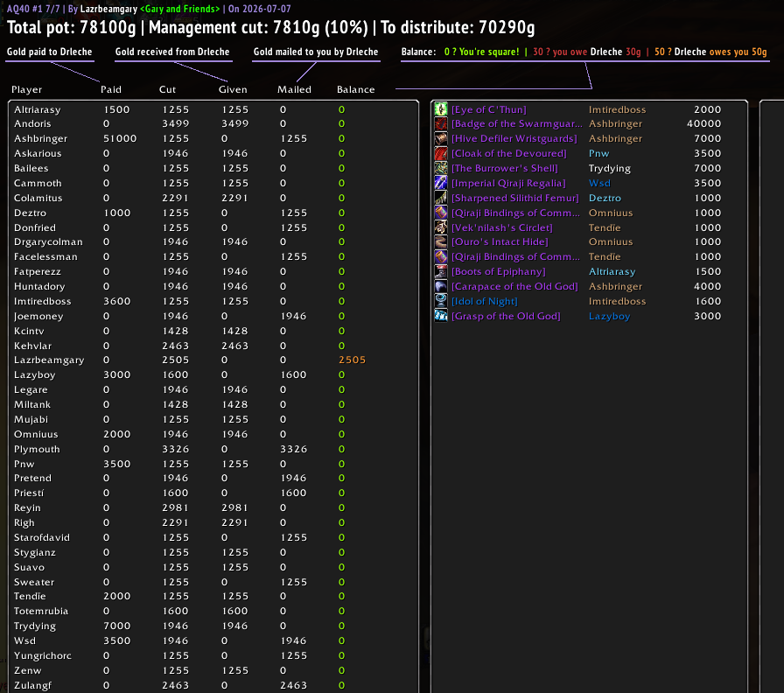Open the [Grasp of the Old God] link
The image size is (784, 693).
(x=506, y=316)
